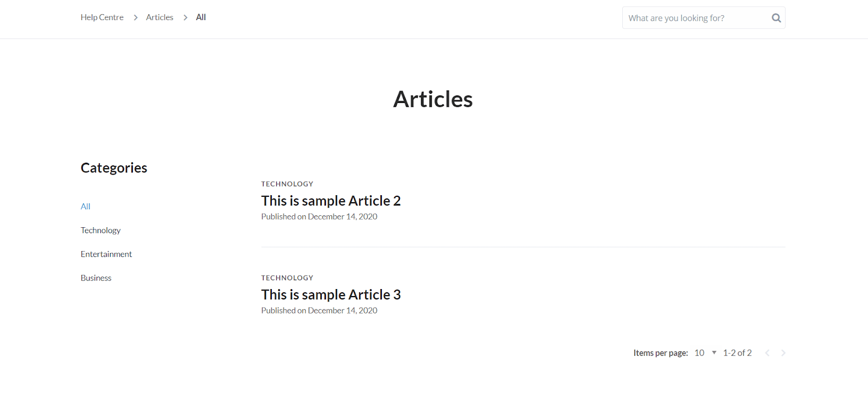The image size is (868, 404).
Task: Click the chevron after Help Centre breadcrumb
Action: pos(136,17)
